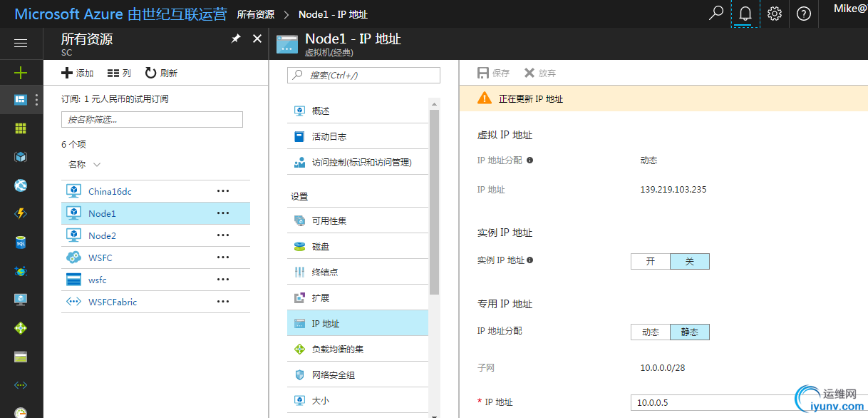Select WSFC cloud service resource

coord(155,258)
